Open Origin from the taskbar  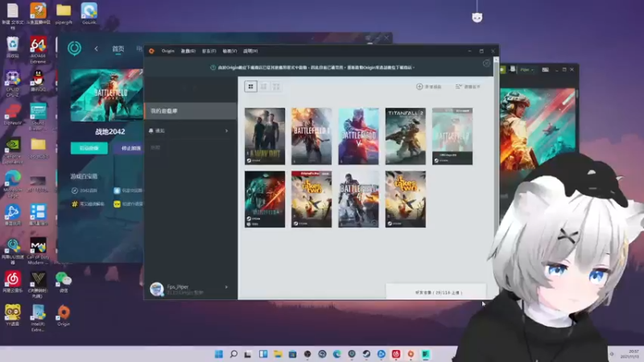tap(411, 354)
